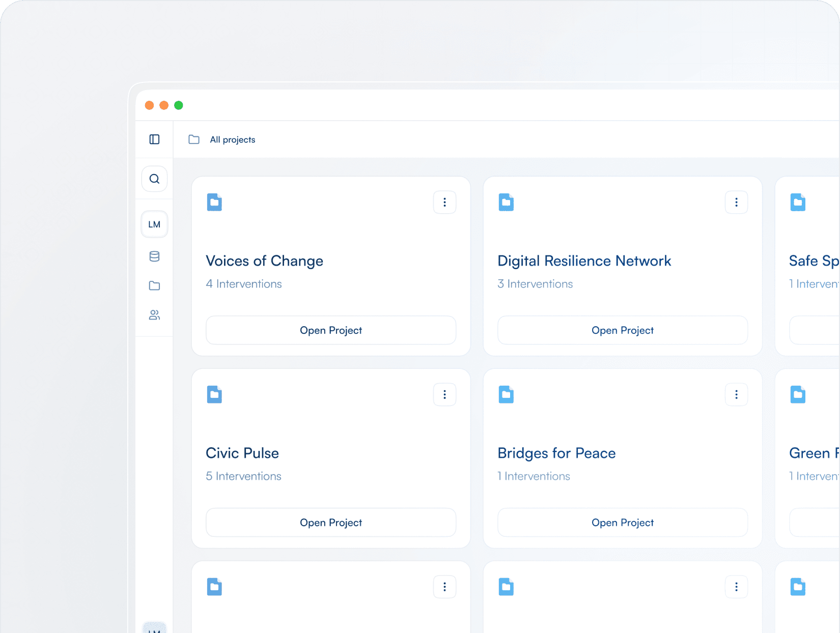Click the Safe Sp… project title
The height and width of the screenshot is (633, 840).
point(814,261)
